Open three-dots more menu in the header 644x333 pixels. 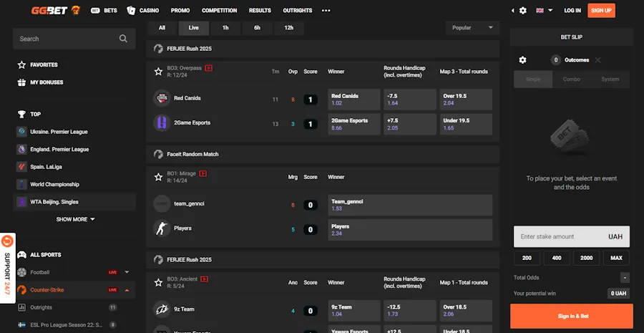point(326,11)
